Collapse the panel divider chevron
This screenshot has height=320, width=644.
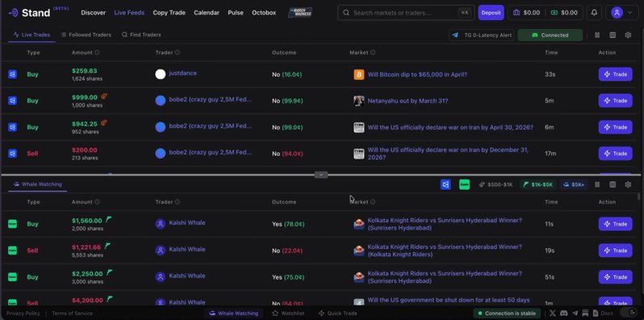320,175
